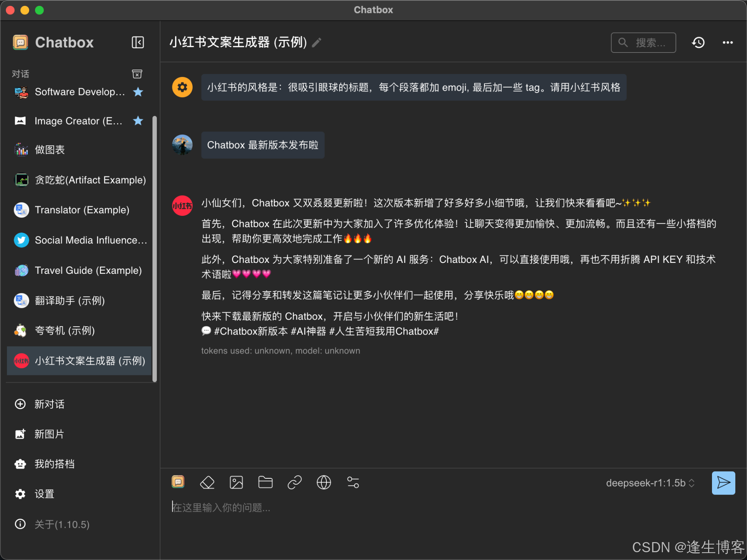Collapse the sidebar with the panel icon
Viewport: 747px width, 560px height.
[x=138, y=42]
